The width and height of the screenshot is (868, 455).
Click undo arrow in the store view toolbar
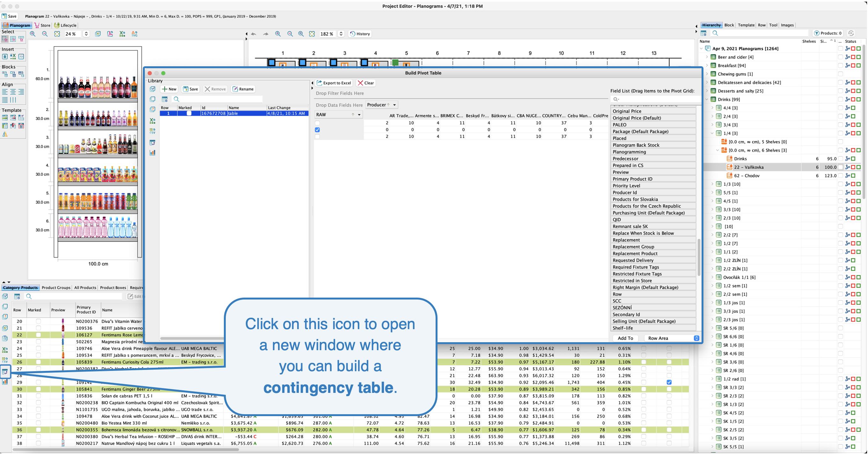point(254,34)
